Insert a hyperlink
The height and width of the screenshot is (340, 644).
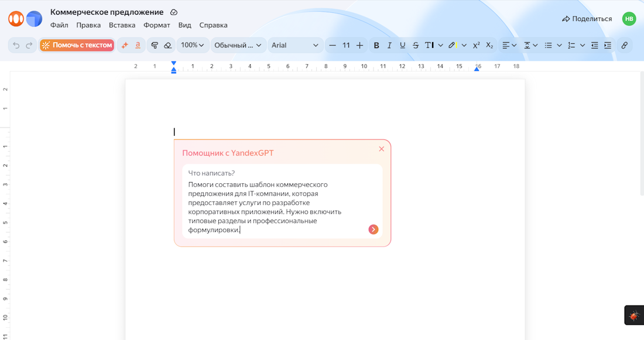(x=624, y=45)
